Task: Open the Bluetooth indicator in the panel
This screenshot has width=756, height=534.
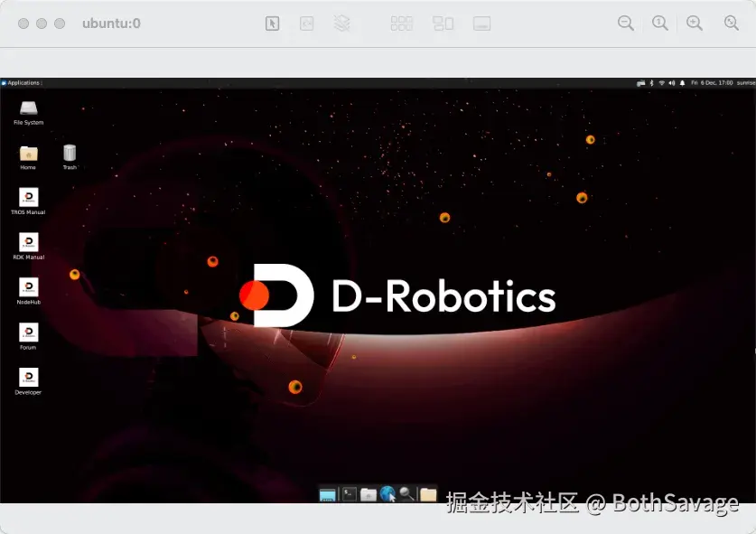Action: [651, 83]
